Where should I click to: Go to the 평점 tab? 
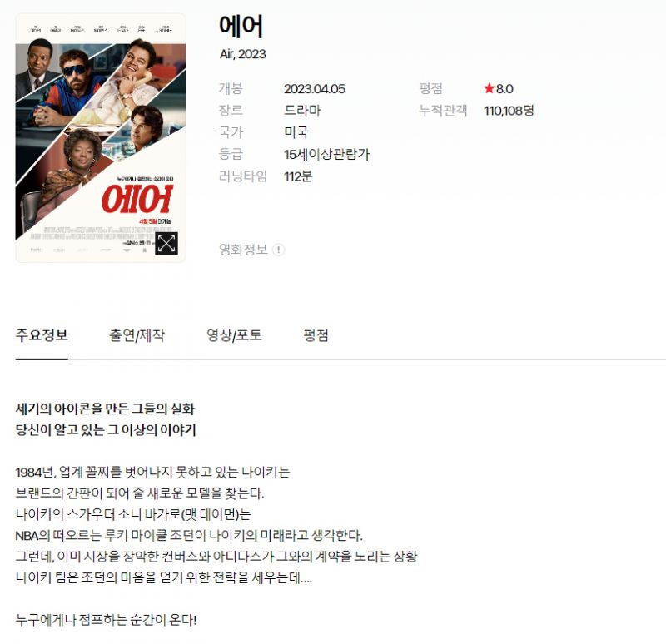316,335
